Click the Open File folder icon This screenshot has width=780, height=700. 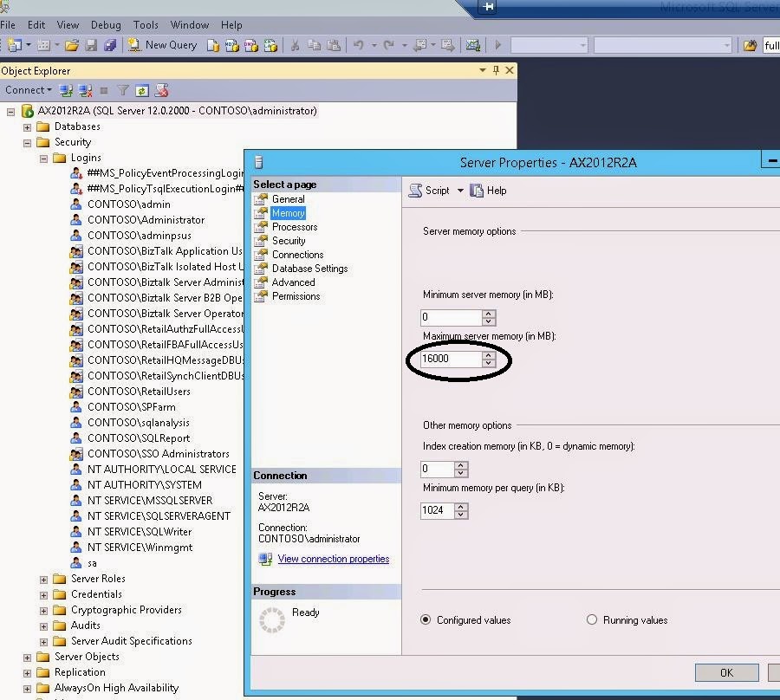(x=72, y=45)
